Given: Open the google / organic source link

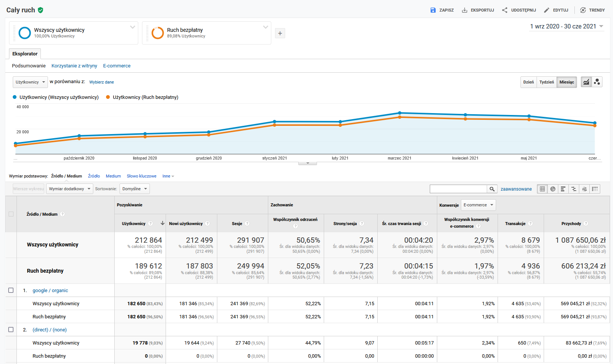Looking at the screenshot, I should tap(50, 290).
